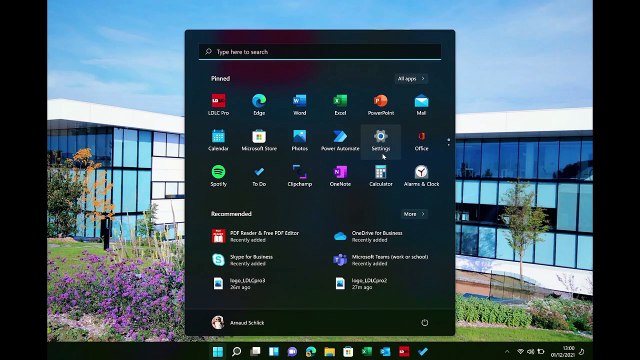This screenshot has width=640, height=360.
Task: Go to next page of pinned apps dots
Action: (449, 144)
